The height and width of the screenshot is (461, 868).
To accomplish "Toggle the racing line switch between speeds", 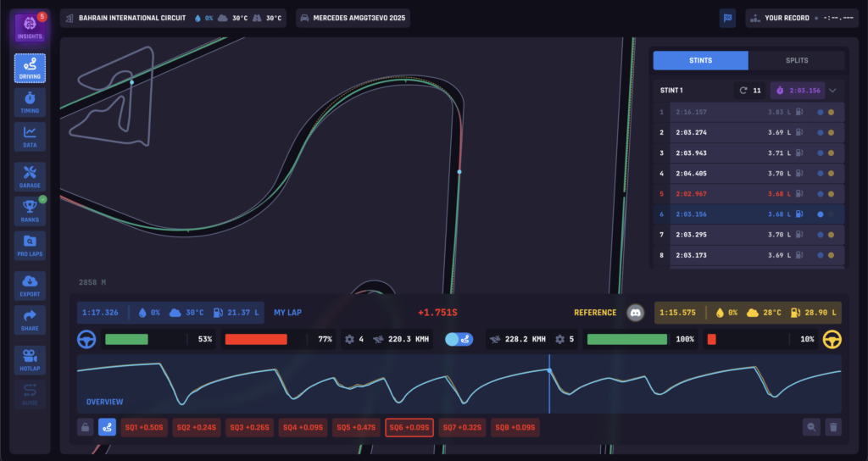I will click(x=459, y=340).
